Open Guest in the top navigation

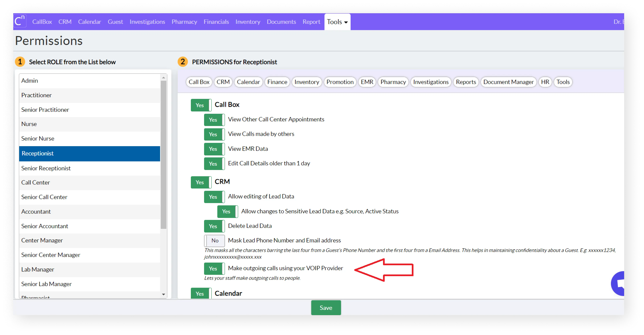pyautogui.click(x=115, y=22)
